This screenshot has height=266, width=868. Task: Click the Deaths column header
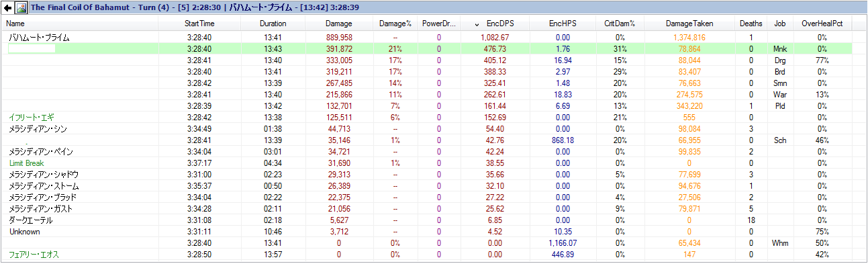click(751, 24)
